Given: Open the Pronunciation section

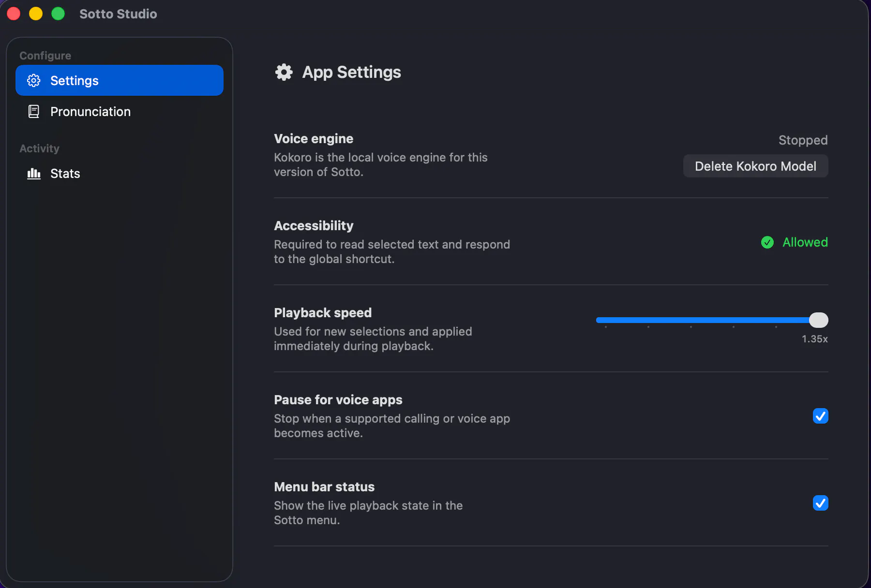Looking at the screenshot, I should click(x=120, y=112).
